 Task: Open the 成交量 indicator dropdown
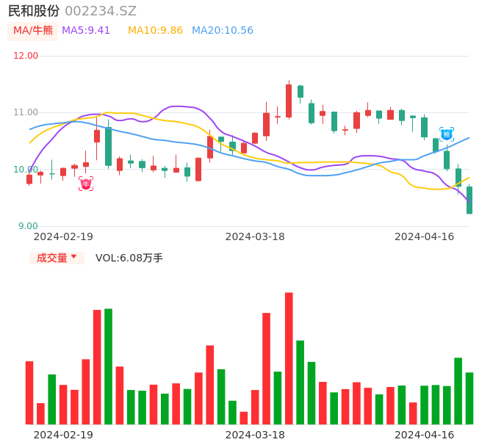click(57, 258)
